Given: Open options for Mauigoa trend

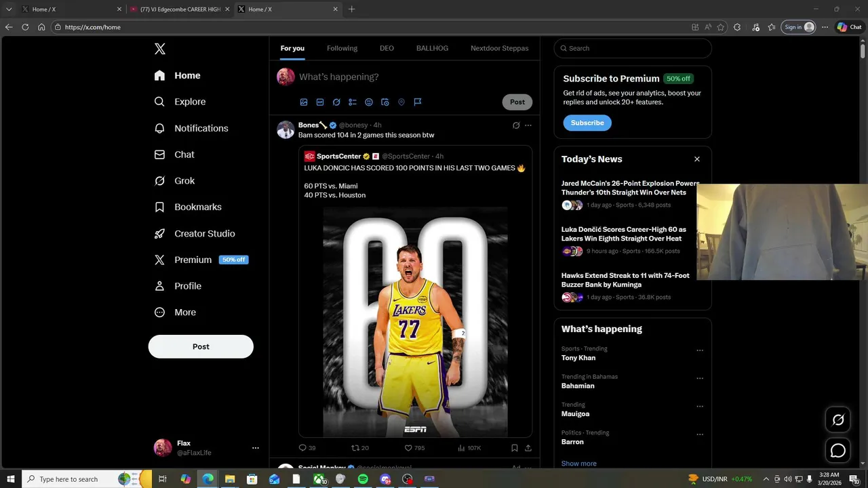Looking at the screenshot, I should coord(700,407).
